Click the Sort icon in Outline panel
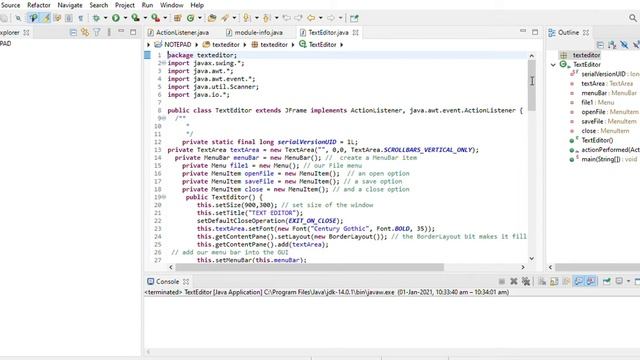 [612, 44]
